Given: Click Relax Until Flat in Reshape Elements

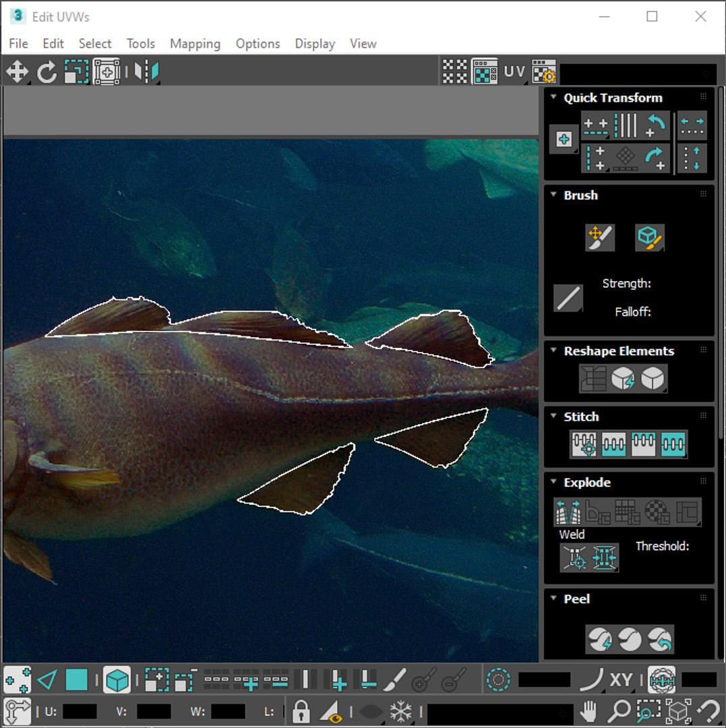Looking at the screenshot, I should tap(623, 378).
